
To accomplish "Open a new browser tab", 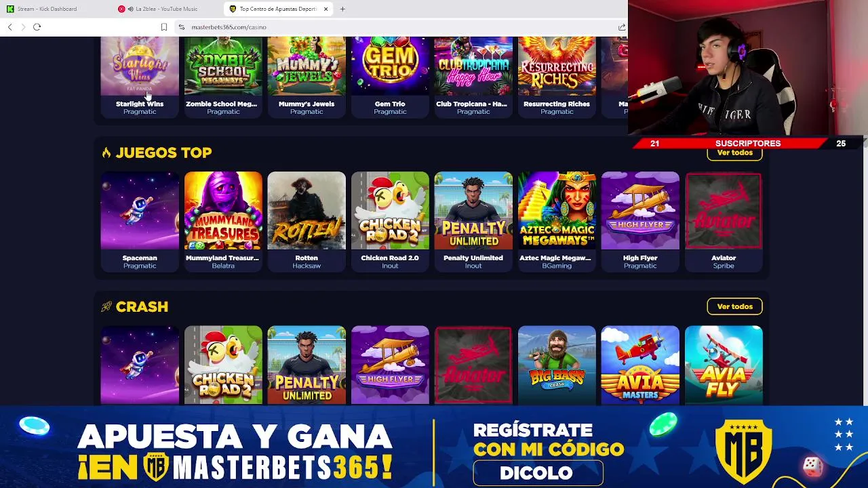I will click(x=342, y=9).
